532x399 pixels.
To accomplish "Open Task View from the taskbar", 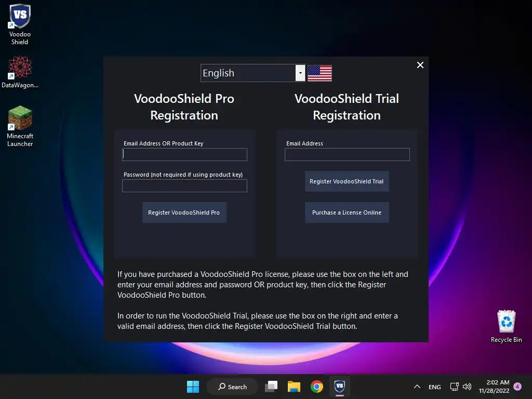I will point(271,387).
